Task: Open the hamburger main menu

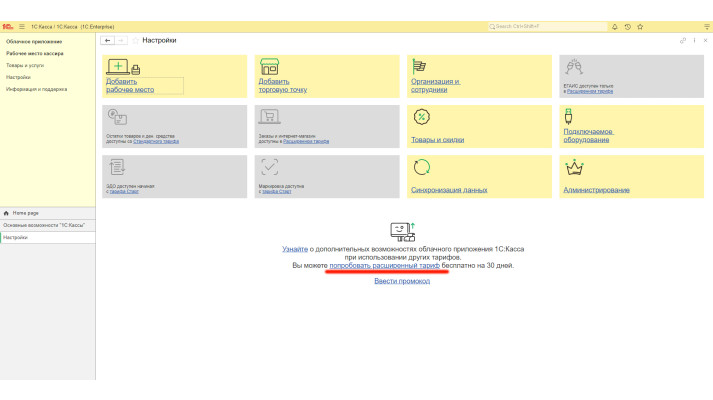Action: click(22, 27)
